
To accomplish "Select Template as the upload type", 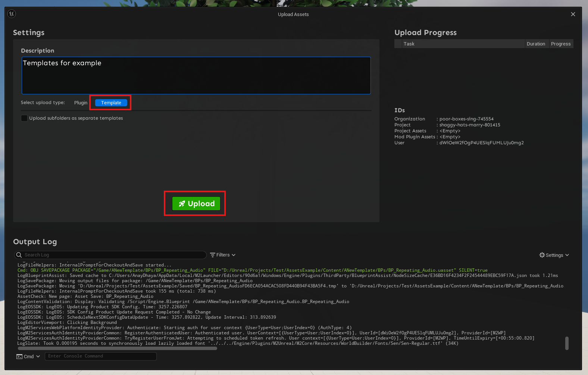I will click(111, 103).
